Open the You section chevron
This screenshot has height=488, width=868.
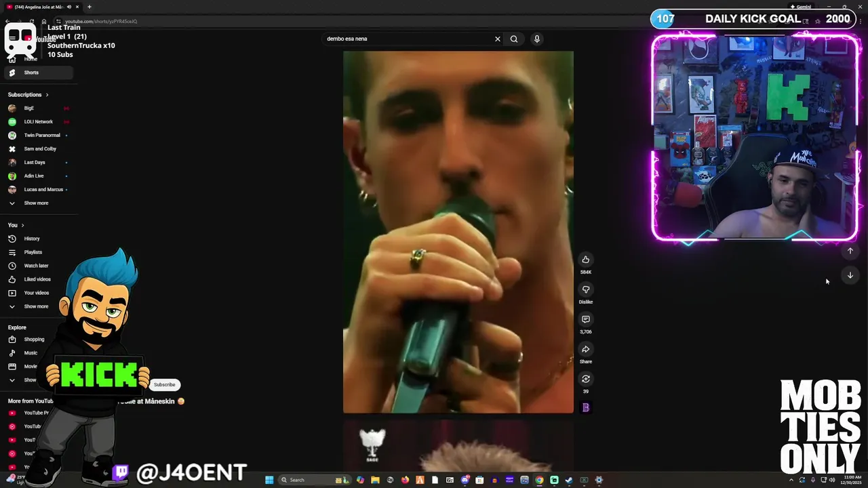[x=22, y=225]
